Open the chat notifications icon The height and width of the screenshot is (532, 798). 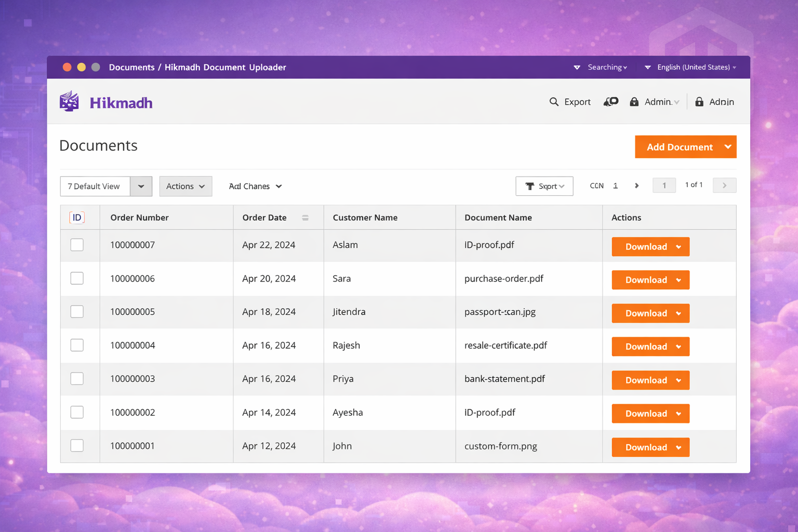611,102
